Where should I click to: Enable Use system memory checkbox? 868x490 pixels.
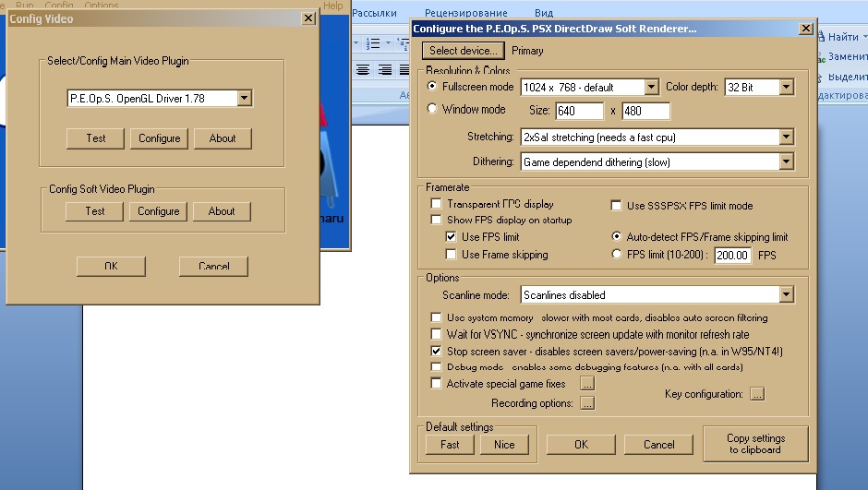[x=436, y=317]
